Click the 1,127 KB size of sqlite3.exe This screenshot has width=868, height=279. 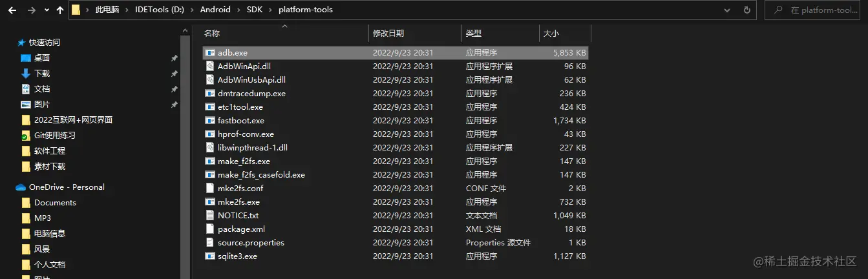[x=569, y=256]
